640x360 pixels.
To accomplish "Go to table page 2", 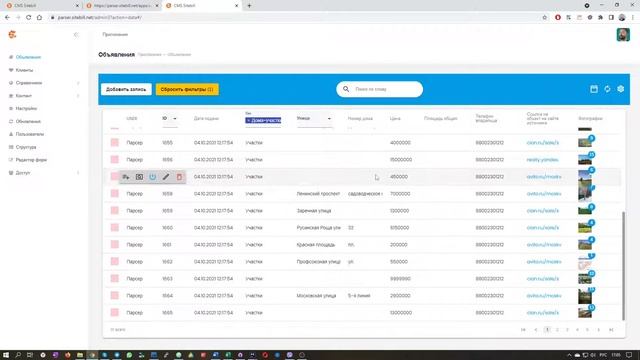I will (557, 330).
